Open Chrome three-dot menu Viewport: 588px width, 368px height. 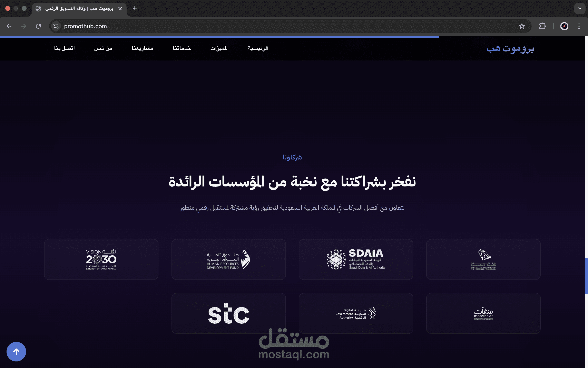(579, 26)
